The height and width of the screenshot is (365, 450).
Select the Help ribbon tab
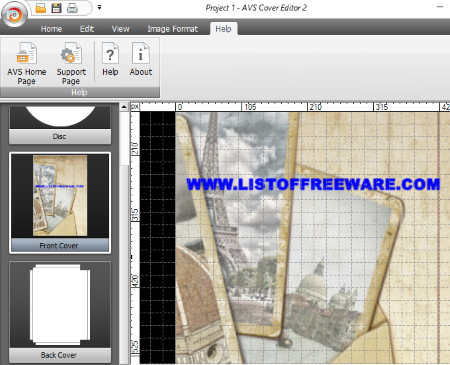pyautogui.click(x=223, y=29)
